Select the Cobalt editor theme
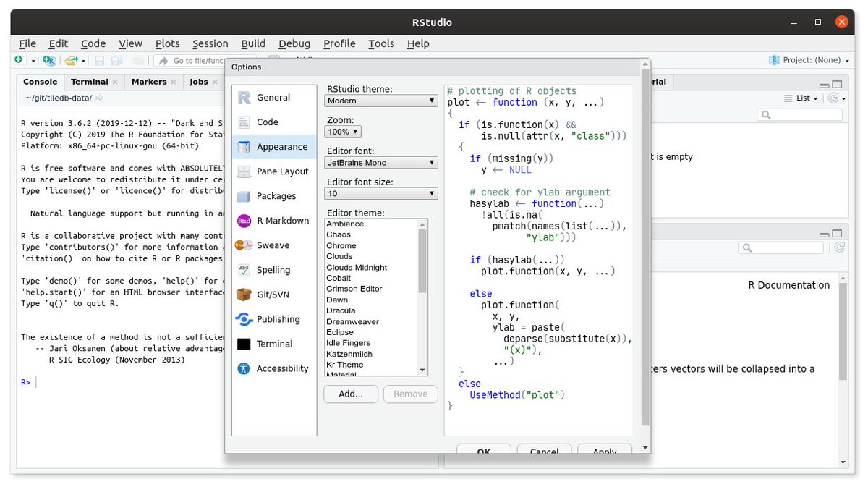 (x=339, y=278)
